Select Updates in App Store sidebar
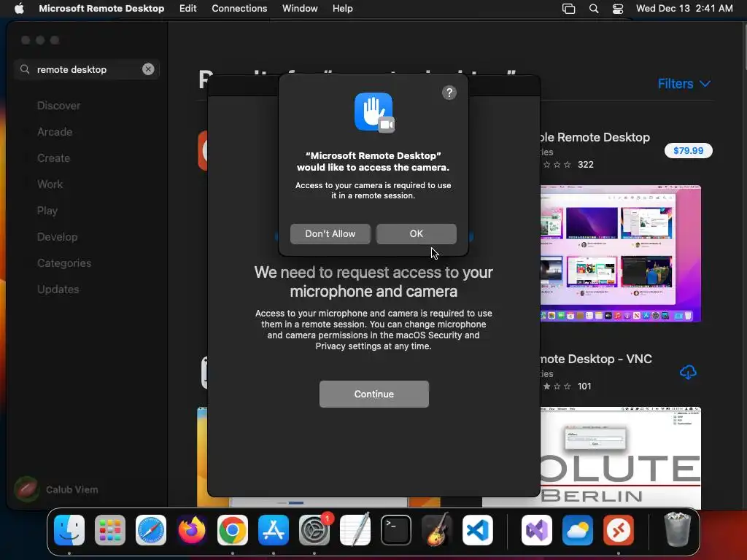 [x=58, y=289]
